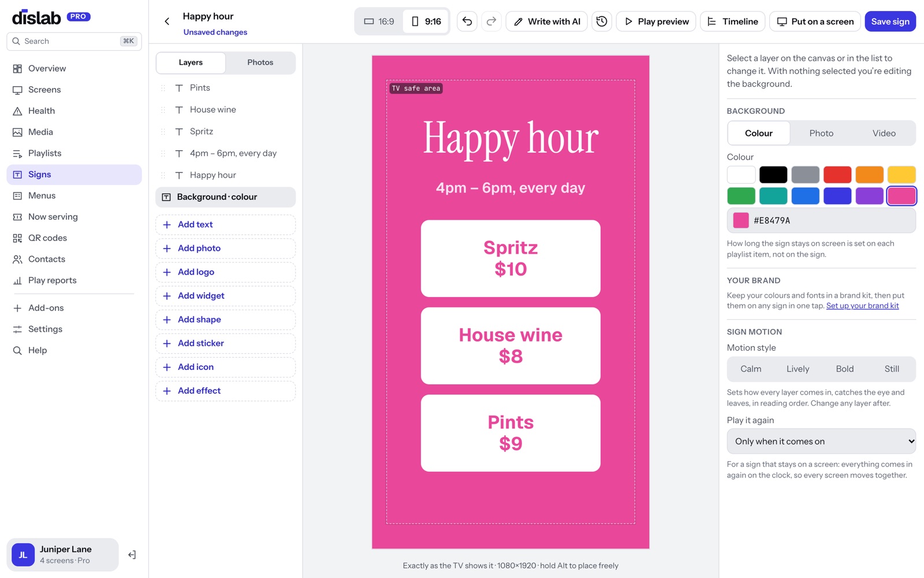
Task: Select the Video background tab
Action: (x=884, y=133)
